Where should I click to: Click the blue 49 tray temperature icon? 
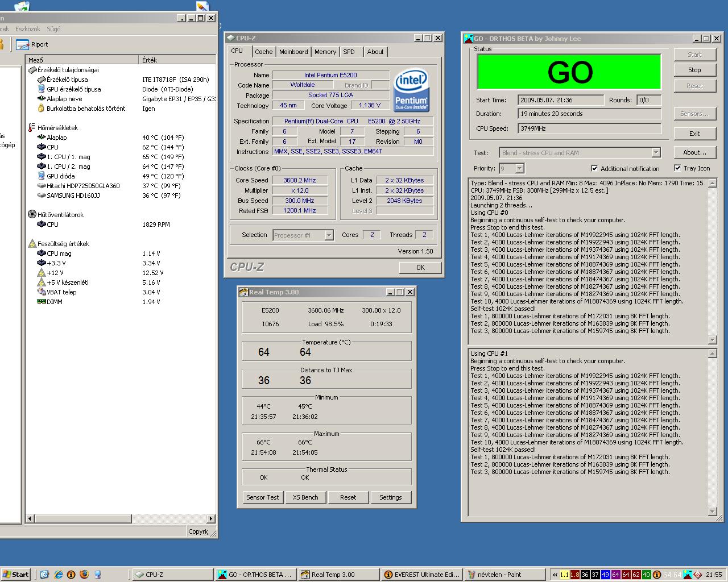(605, 575)
